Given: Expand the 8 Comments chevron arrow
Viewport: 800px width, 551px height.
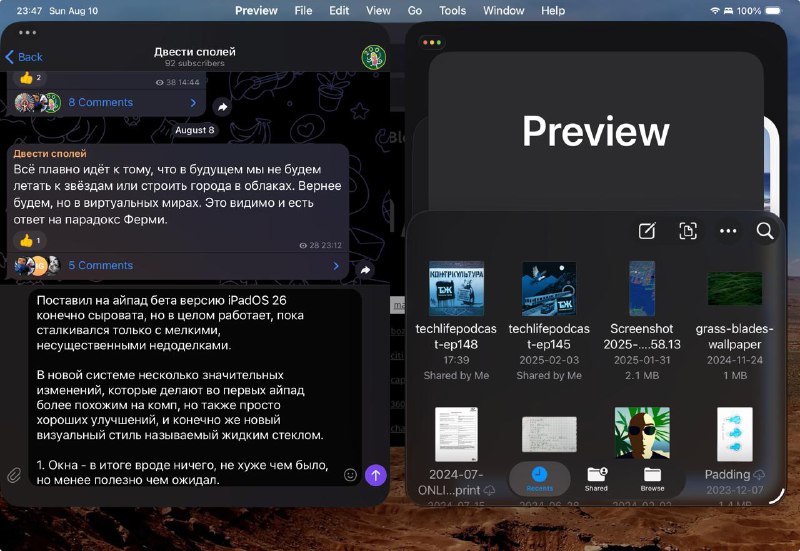Looking at the screenshot, I should 193,103.
